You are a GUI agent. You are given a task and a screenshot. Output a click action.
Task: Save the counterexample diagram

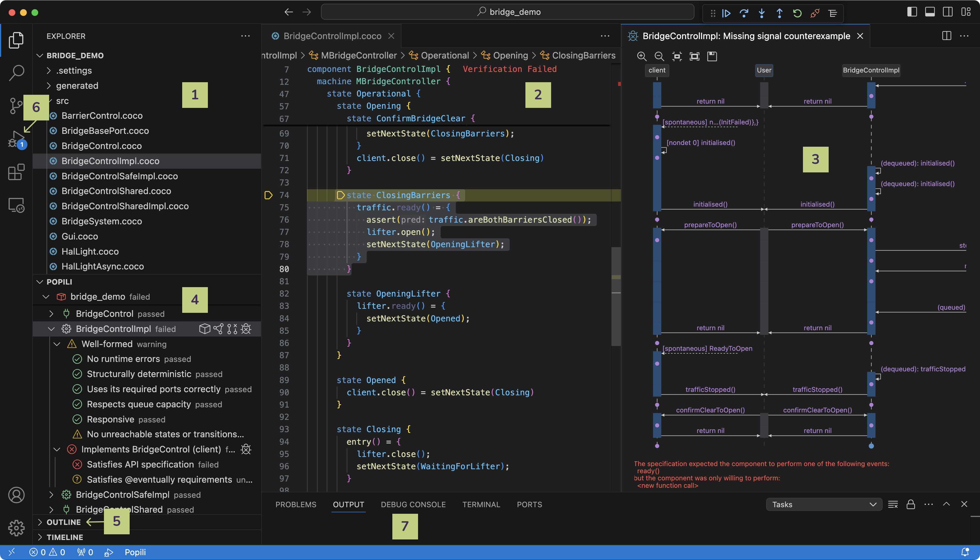pyautogui.click(x=712, y=56)
